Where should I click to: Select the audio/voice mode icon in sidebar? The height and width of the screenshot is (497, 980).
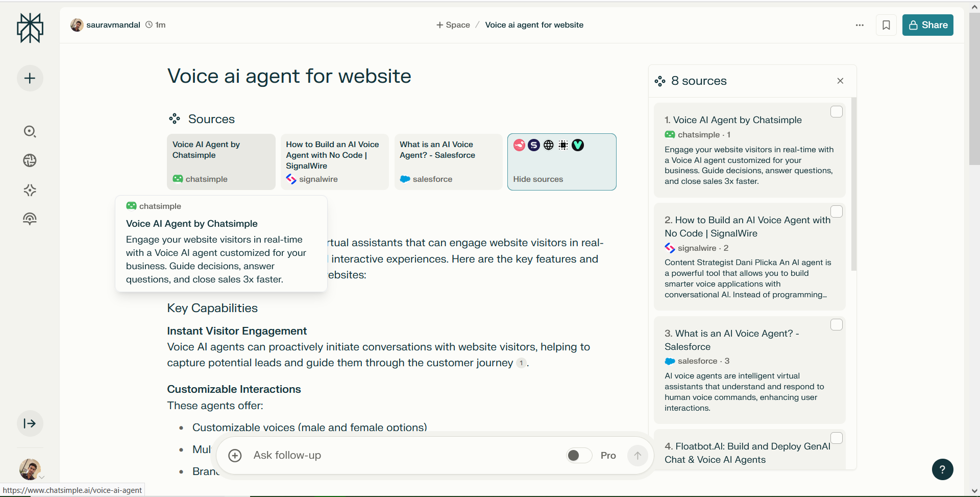[30, 219]
